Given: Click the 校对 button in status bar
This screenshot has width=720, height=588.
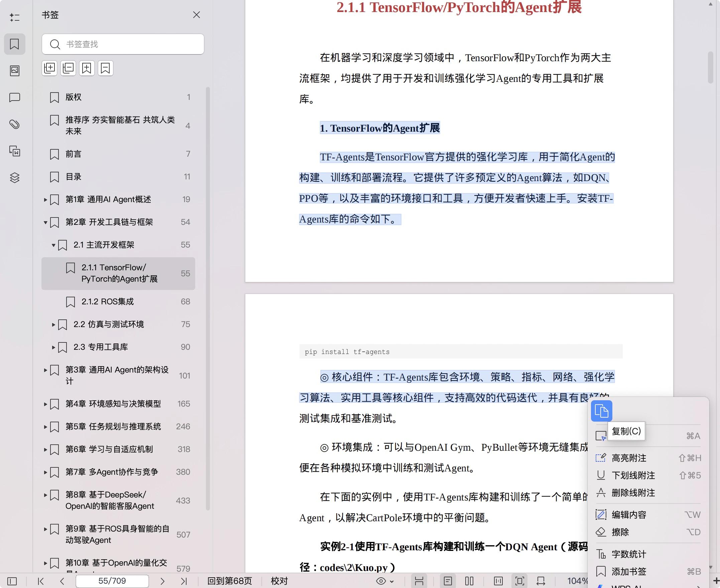Looking at the screenshot, I should tap(279, 581).
